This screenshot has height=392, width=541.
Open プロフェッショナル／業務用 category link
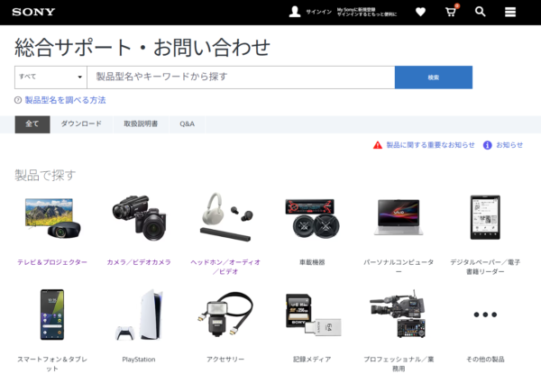click(399, 364)
